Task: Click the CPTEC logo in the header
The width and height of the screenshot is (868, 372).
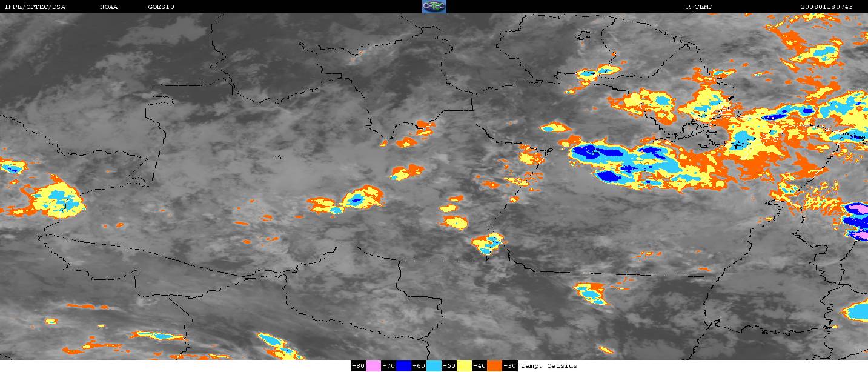Action: pyautogui.click(x=434, y=7)
